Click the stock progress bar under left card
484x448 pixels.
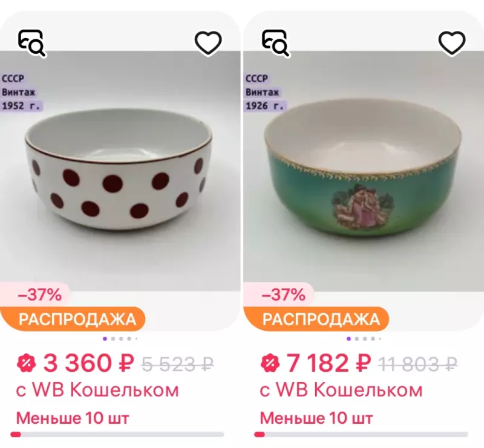(x=117, y=434)
